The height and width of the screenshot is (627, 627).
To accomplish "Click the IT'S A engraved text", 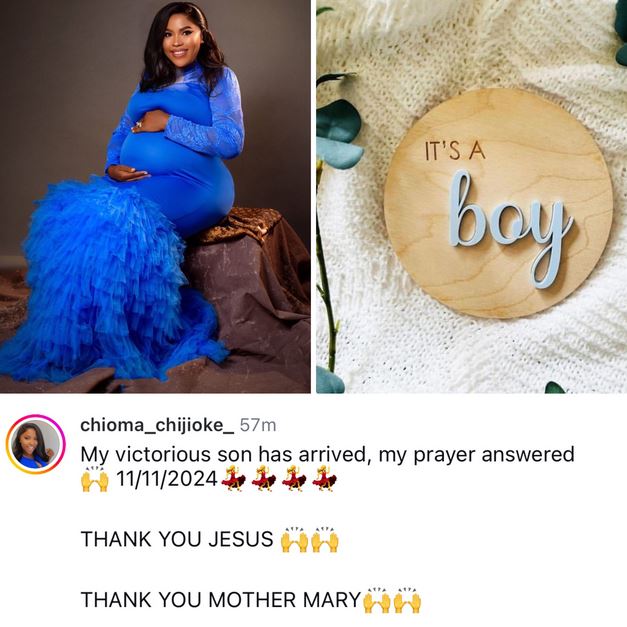I will [455, 152].
